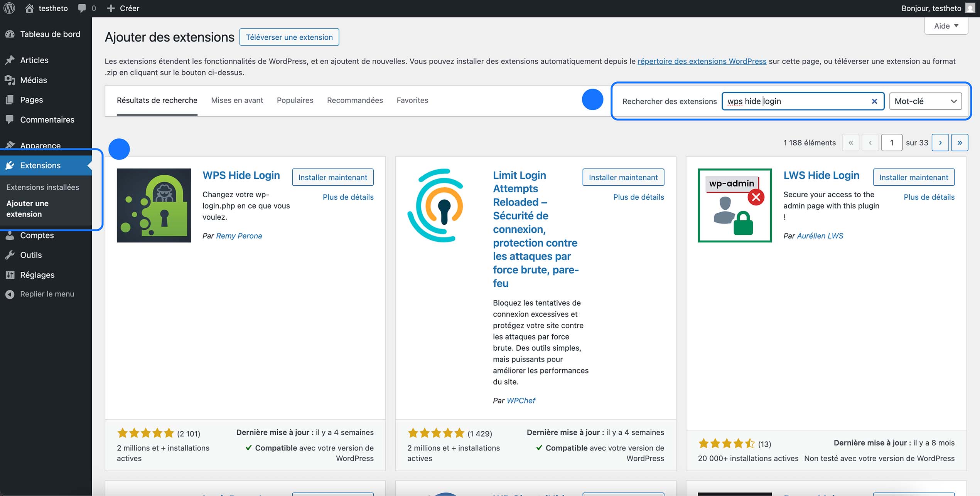The height and width of the screenshot is (496, 980).
Task: Open the Créer menu in the admin bar
Action: pyautogui.click(x=124, y=8)
